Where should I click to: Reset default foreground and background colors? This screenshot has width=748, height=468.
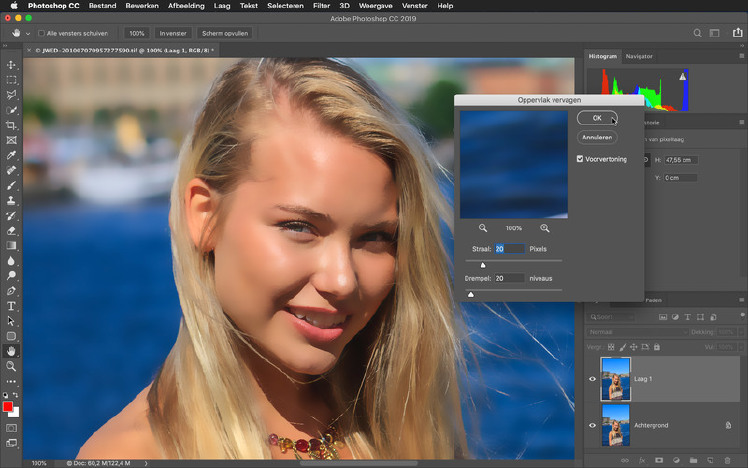[x=6, y=395]
